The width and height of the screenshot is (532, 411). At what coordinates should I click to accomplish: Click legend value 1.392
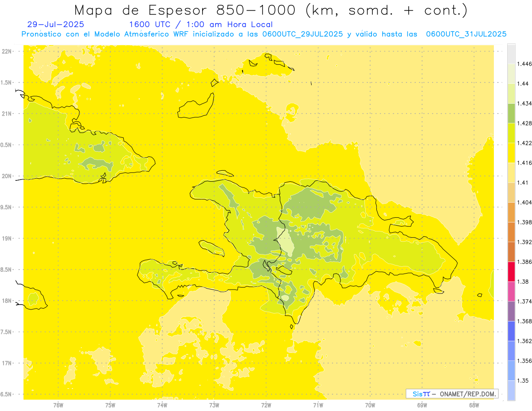[524, 242]
